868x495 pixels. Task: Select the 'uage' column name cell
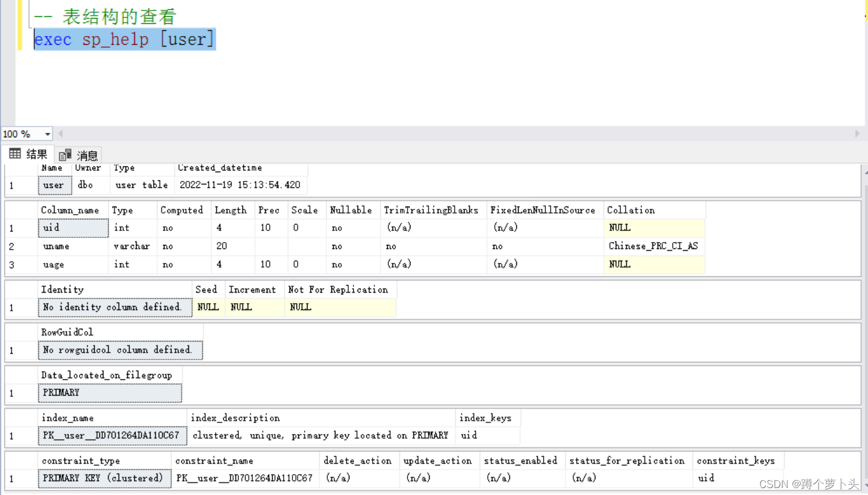pyautogui.click(x=73, y=265)
